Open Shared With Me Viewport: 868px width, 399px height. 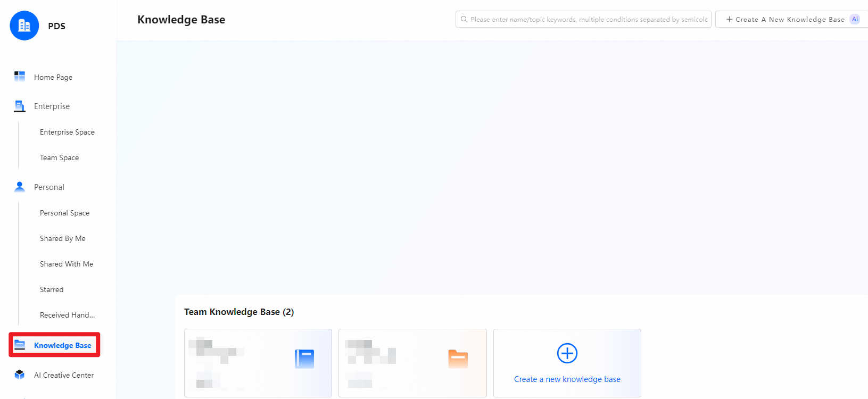coord(67,264)
